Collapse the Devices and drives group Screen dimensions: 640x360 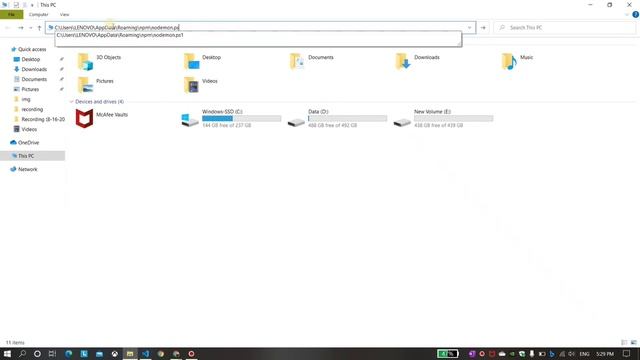coord(72,102)
